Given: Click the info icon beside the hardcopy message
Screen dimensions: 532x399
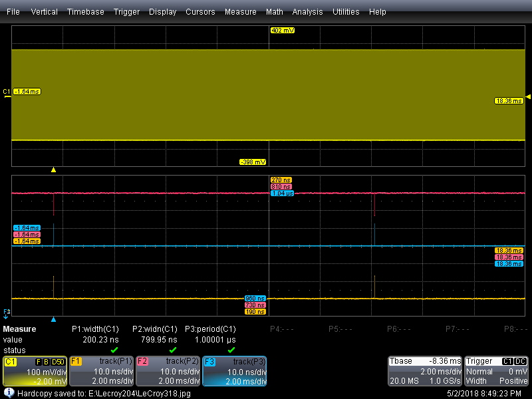Looking at the screenshot, I should 9,393.
